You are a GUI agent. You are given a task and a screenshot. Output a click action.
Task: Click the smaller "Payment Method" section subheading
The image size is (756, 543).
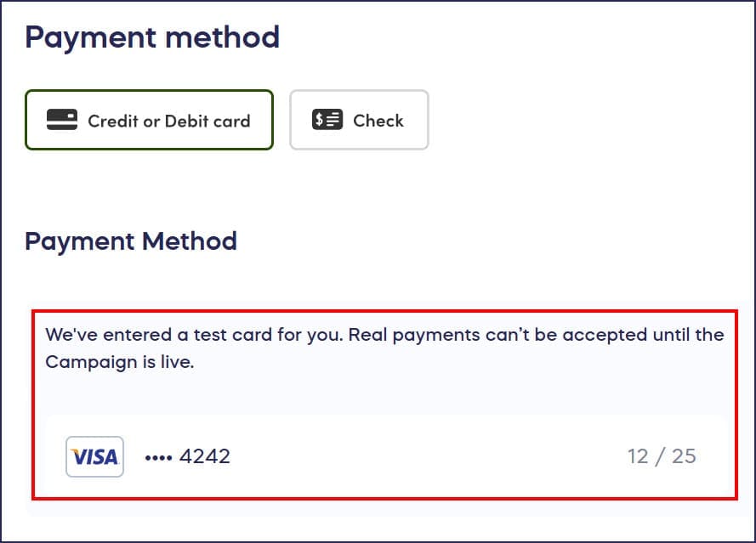(x=131, y=241)
